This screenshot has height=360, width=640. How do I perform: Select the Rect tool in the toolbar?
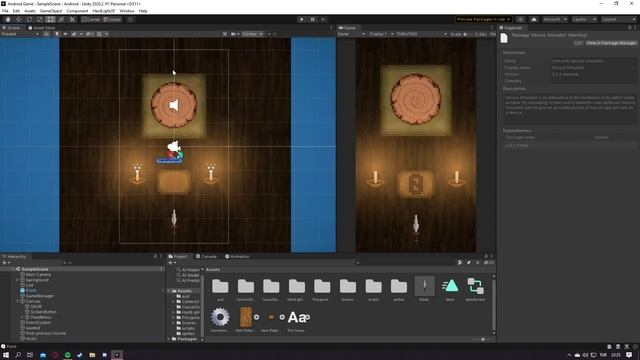[50, 19]
